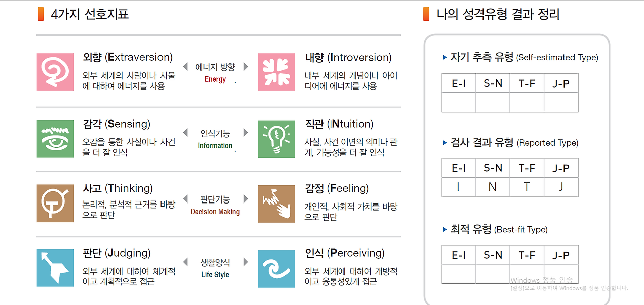The image size is (644, 305).
Task: Click the 나의 성격유형 결과 정리 heading
Action: click(x=498, y=14)
